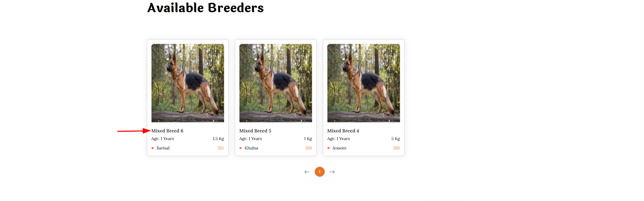Open the Mixed Breed 4 dog photo
Viewport: 644px width, 201px height.
coord(364,83)
